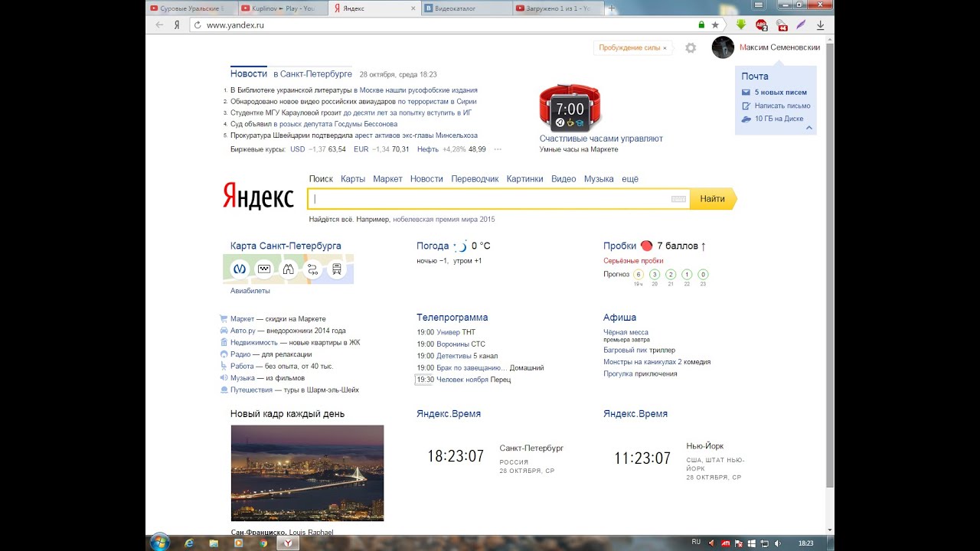The width and height of the screenshot is (980, 551).
Task: Click the Market shopping cart icon
Action: tap(224, 318)
